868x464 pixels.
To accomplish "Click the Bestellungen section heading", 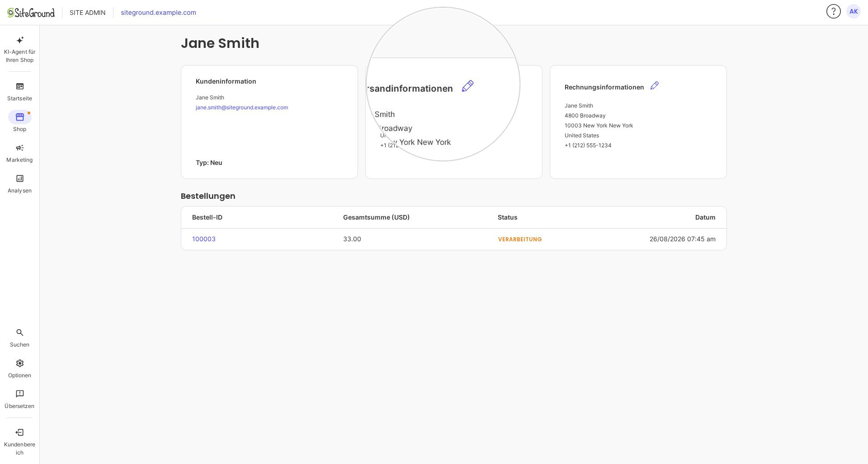I will pos(208,196).
